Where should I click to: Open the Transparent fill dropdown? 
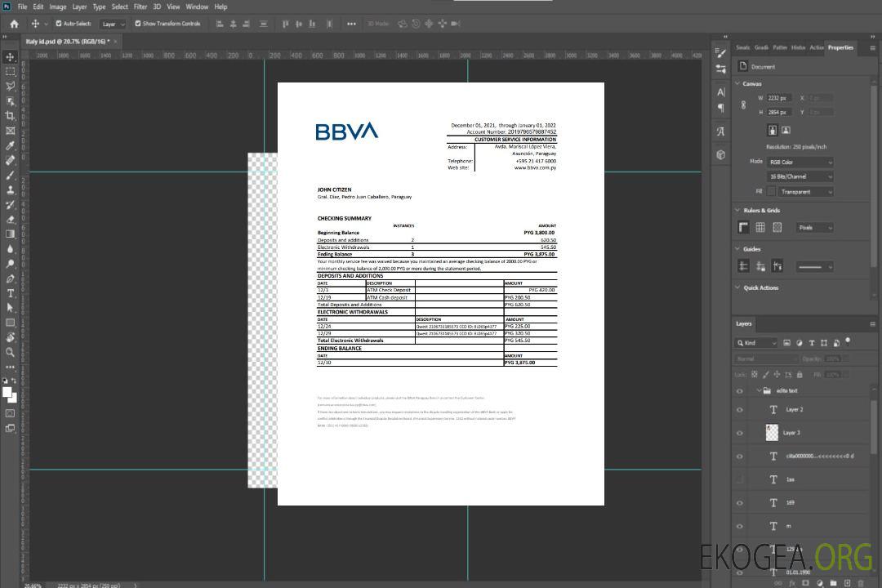(805, 192)
